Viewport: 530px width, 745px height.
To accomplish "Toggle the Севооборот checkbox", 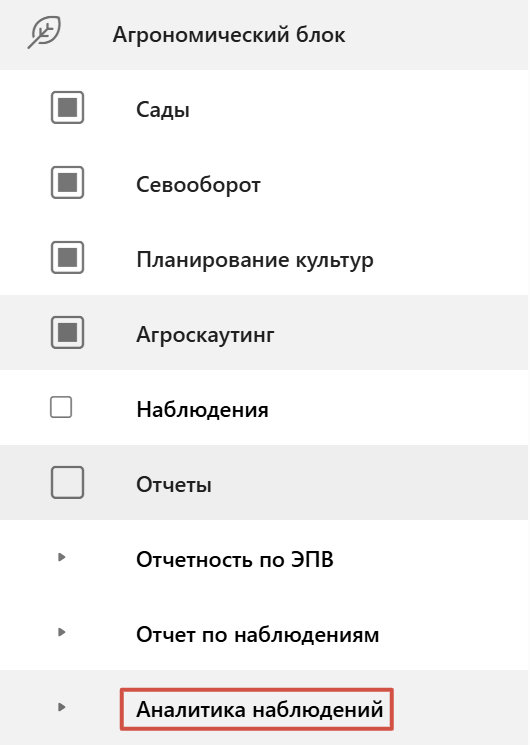I will click(67, 182).
